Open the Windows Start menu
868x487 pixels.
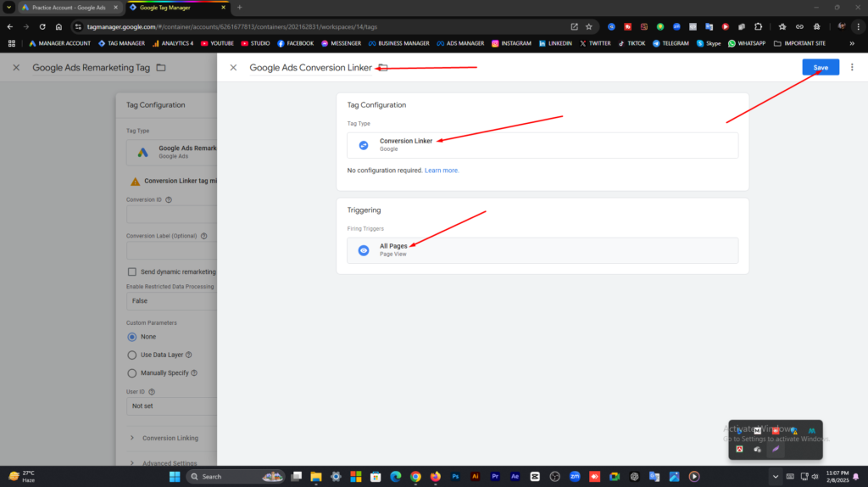click(x=175, y=477)
